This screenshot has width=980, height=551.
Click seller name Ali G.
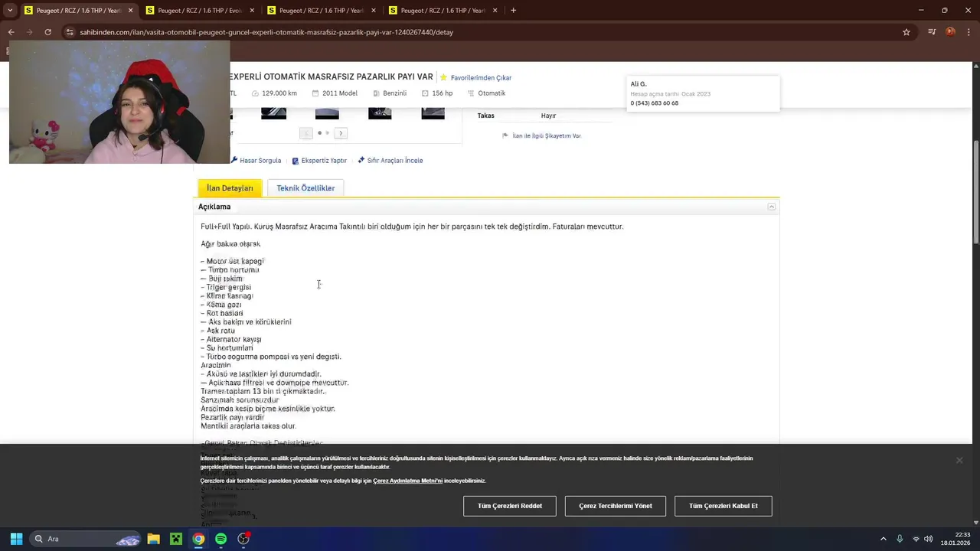point(639,84)
